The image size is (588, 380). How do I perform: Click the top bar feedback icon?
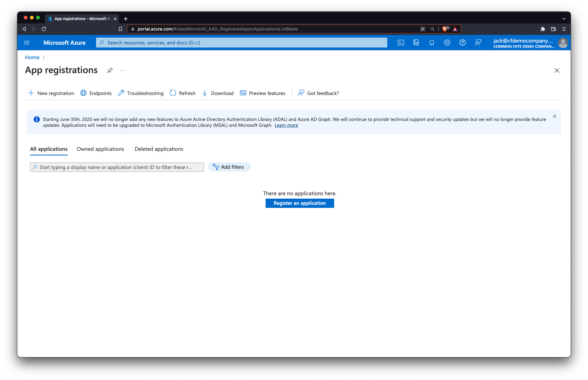coord(478,43)
